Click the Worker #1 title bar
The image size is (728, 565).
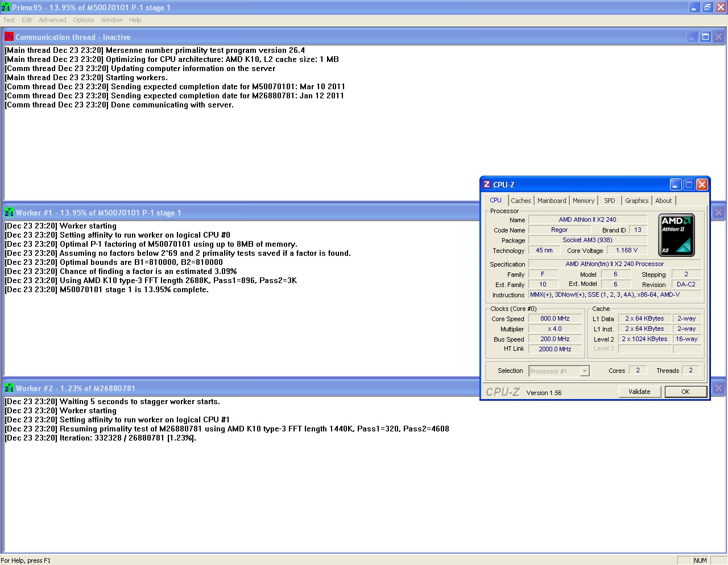pyautogui.click(x=242, y=213)
